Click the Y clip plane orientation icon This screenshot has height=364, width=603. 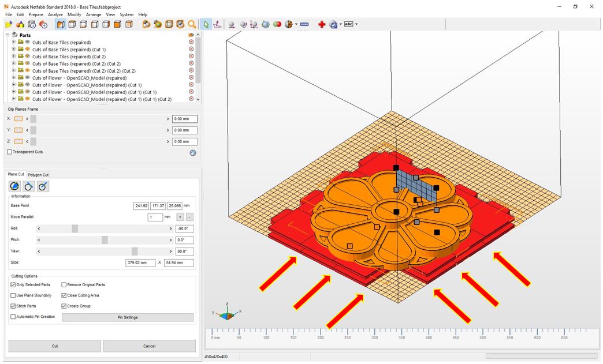click(x=18, y=130)
